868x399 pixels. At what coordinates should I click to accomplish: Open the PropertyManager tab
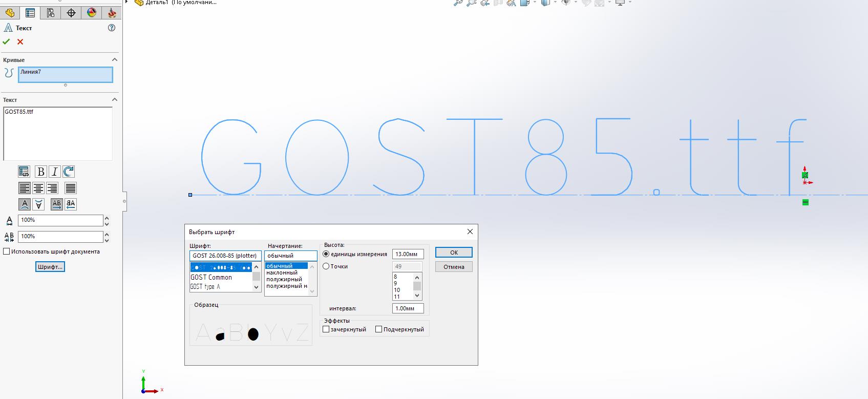point(30,13)
